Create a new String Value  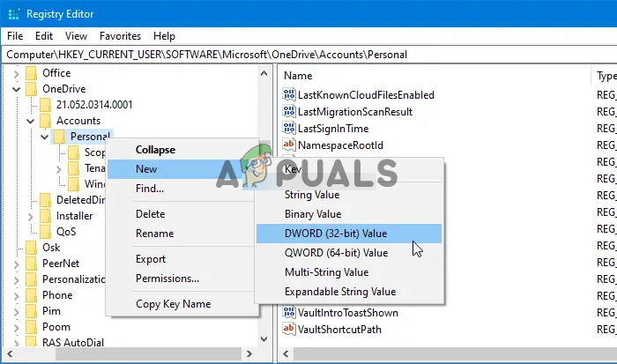tap(349, 195)
